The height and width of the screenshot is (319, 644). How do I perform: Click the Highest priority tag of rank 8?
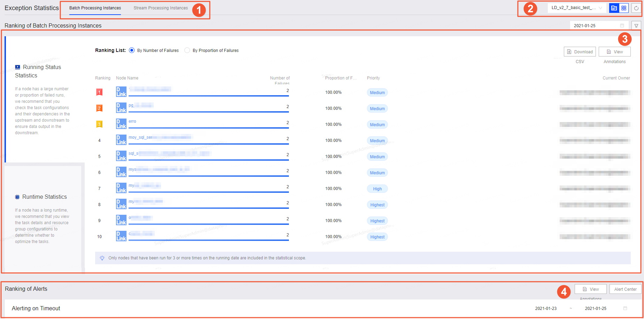pos(377,205)
